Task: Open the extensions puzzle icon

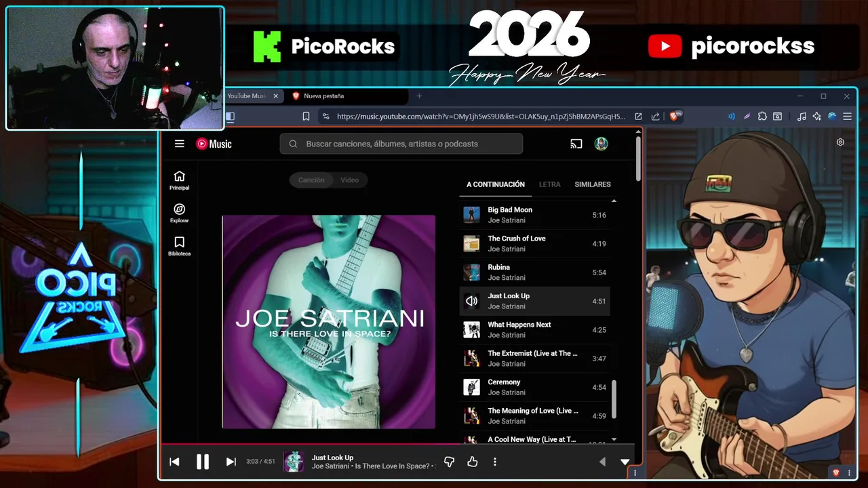Action: [762, 117]
